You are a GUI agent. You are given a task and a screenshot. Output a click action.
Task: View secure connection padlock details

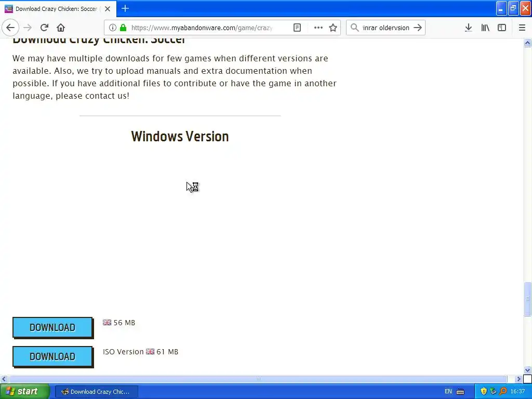pyautogui.click(x=123, y=28)
